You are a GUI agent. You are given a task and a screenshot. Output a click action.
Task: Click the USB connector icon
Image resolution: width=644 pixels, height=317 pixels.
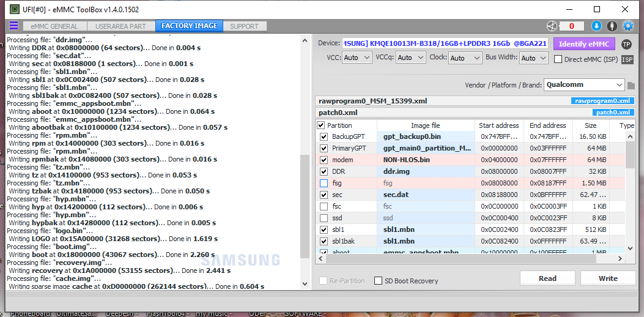coord(612,26)
